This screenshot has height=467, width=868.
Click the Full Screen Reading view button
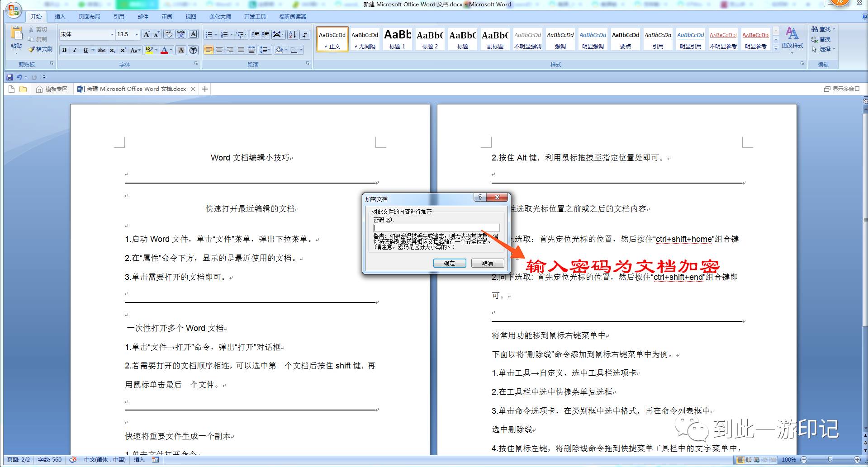[x=749, y=460]
